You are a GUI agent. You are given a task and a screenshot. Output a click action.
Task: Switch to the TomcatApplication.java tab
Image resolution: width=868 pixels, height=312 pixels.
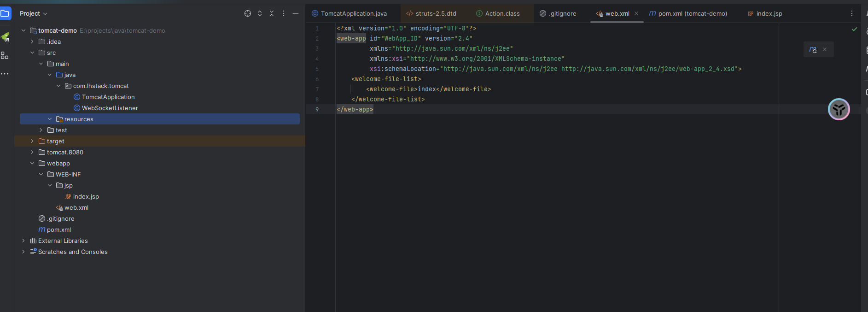point(353,13)
